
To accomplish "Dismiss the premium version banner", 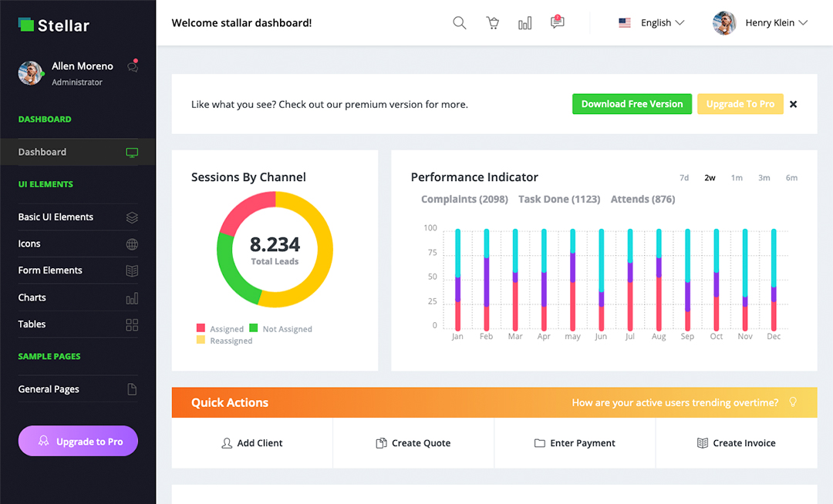I will coord(793,104).
